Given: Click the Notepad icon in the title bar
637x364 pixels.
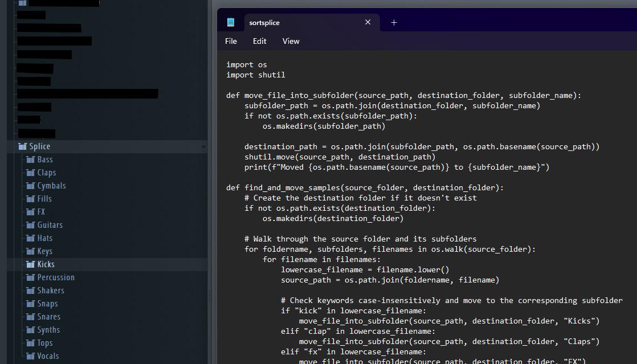Looking at the screenshot, I should [230, 22].
